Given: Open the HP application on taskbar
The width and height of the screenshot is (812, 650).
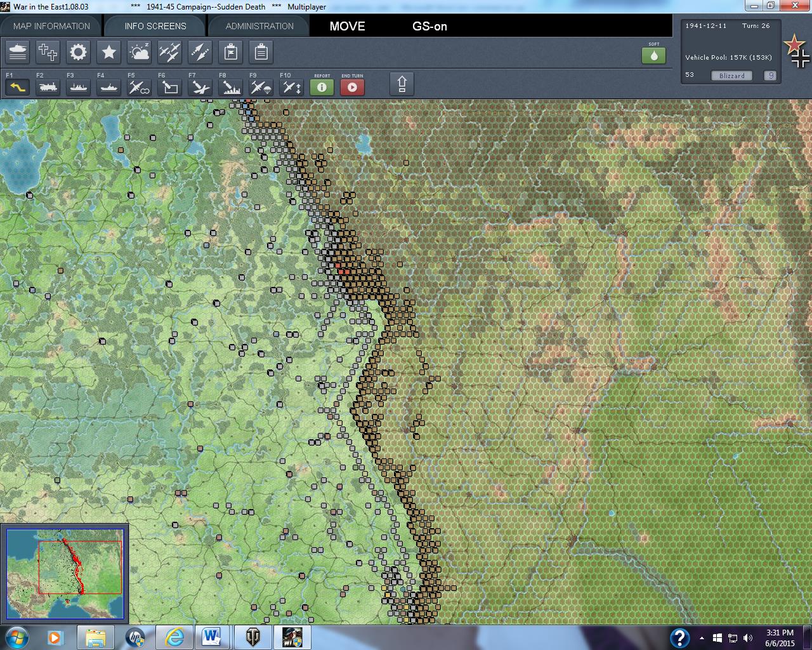Looking at the screenshot, I should [135, 637].
